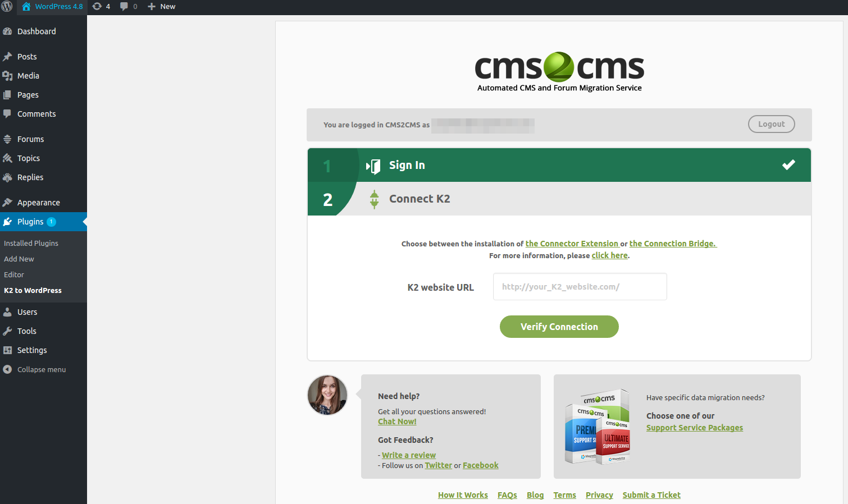Click the Sign In door icon
Image resolution: width=848 pixels, height=504 pixels.
coord(373,166)
